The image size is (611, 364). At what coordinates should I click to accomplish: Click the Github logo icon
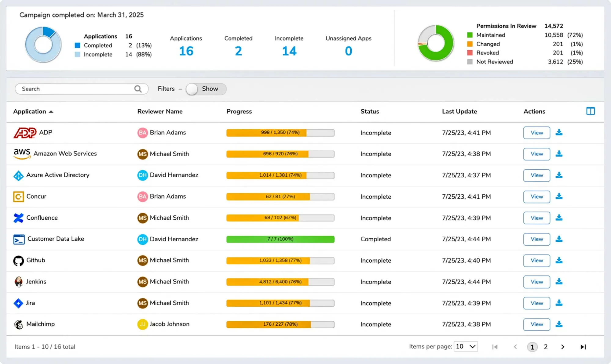(18, 261)
